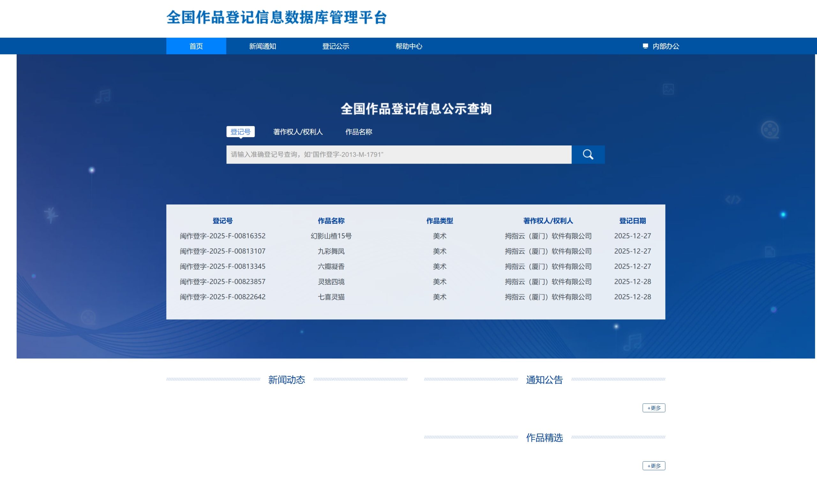Open details for 七喜灵猫
The width and height of the screenshot is (817, 504).
331,297
